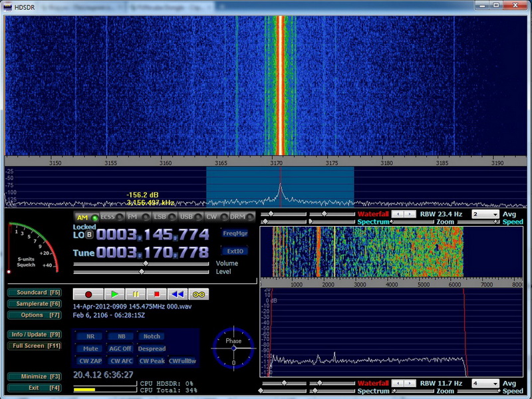This screenshot has height=399, width=532.
Task: Click the lower Speed slider
Action: point(478,391)
